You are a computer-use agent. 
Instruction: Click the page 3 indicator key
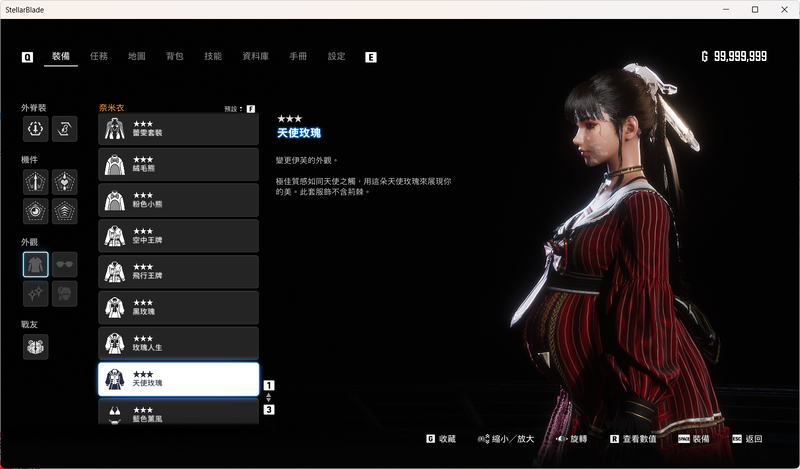click(x=269, y=409)
